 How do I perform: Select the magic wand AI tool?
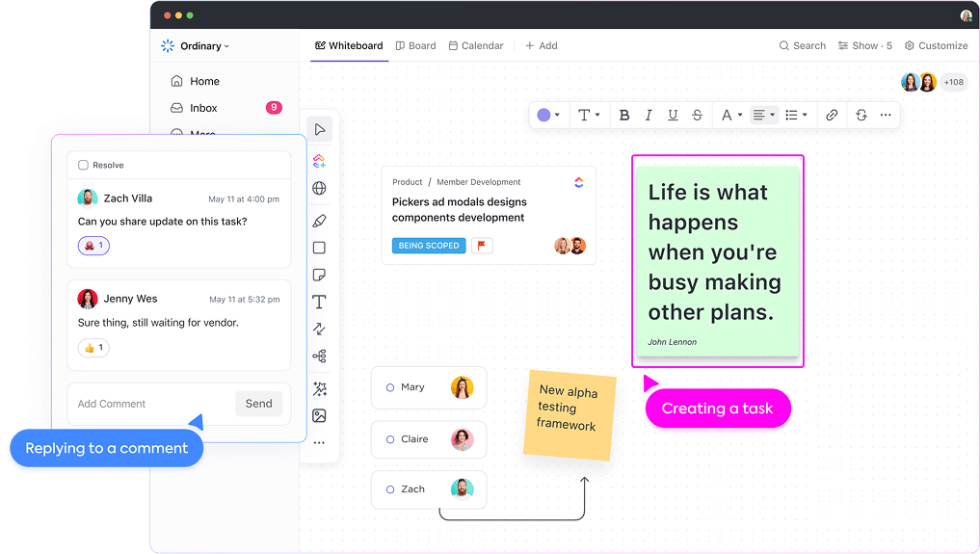coord(319,389)
